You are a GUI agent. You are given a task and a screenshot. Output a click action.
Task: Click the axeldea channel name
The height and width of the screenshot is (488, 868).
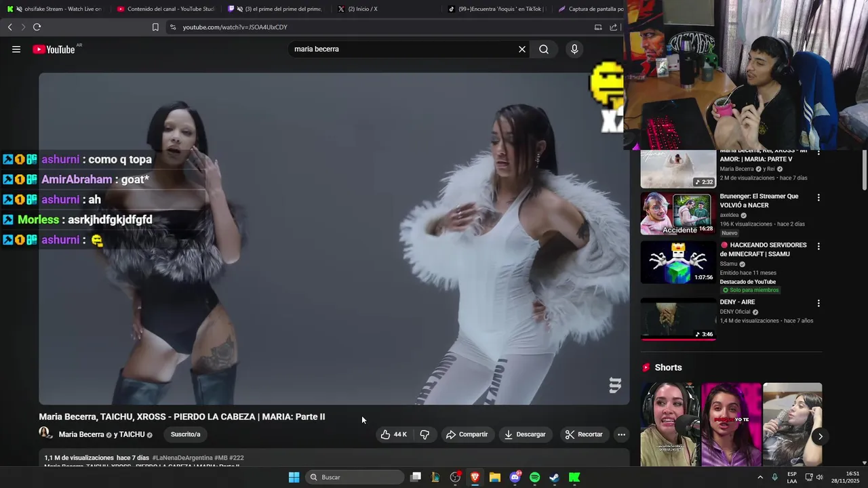(730, 215)
